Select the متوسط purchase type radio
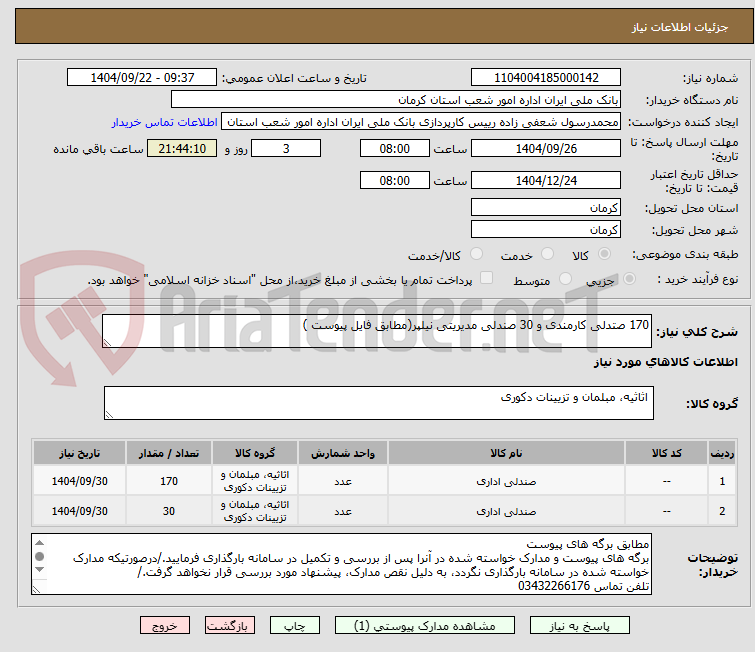Image resolution: width=755 pixels, height=652 pixels. coord(565,278)
